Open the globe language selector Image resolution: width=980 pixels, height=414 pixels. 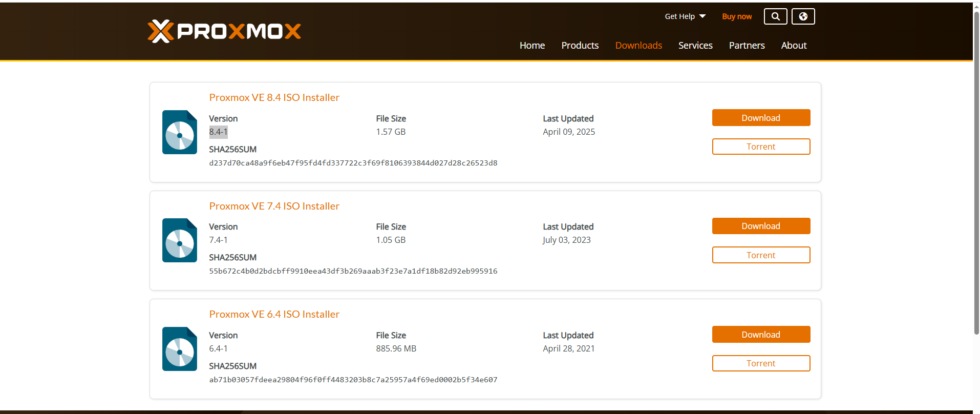[x=803, y=16]
